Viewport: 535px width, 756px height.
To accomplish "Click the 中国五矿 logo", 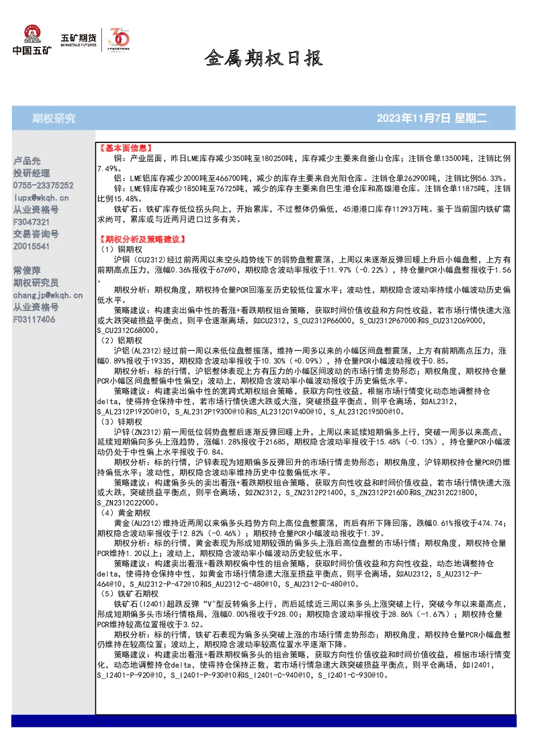I will 32,40.
